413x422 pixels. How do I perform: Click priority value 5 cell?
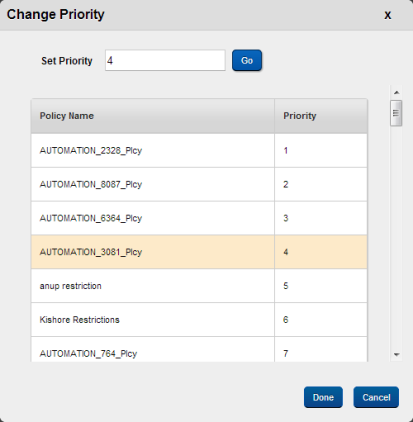(321, 286)
